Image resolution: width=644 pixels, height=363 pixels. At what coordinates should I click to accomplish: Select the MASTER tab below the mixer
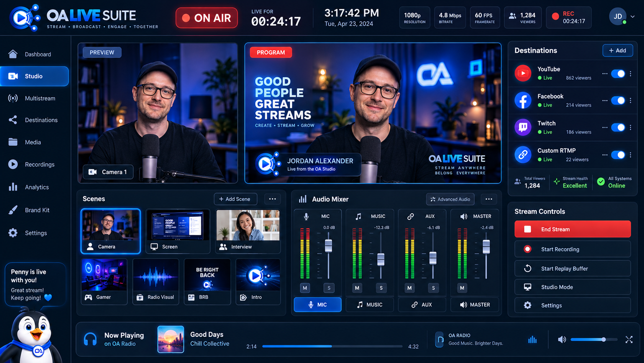474,305
